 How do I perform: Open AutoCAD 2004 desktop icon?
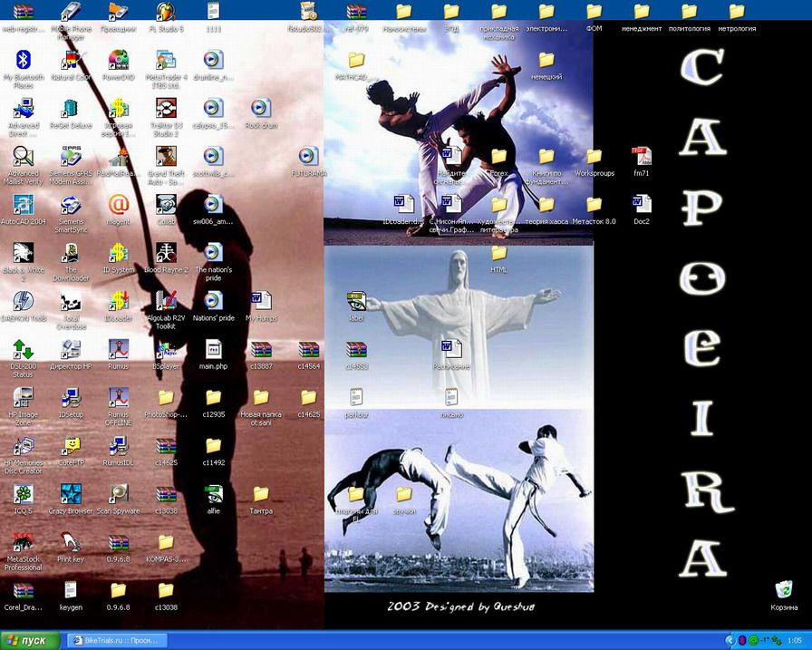pos(24,206)
